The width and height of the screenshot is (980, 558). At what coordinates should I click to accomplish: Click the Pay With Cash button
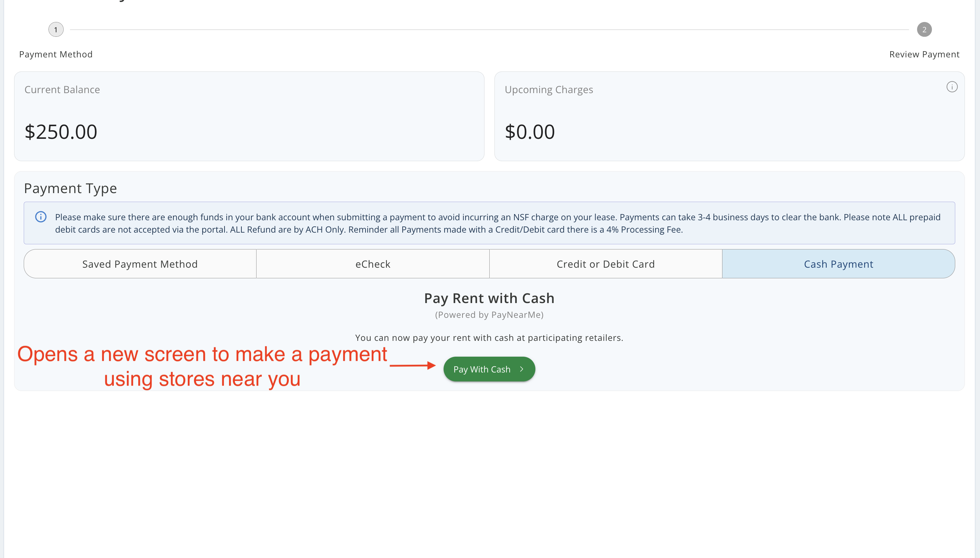489,369
